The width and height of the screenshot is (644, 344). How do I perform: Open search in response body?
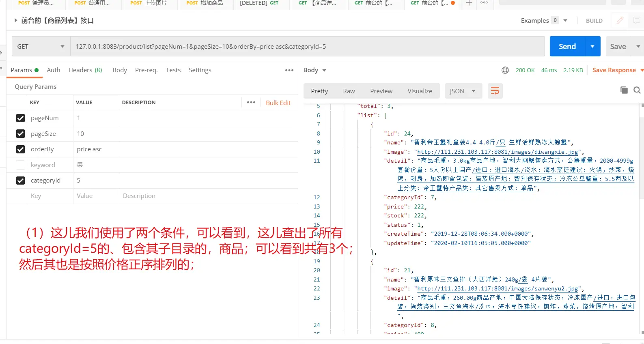coord(637,90)
